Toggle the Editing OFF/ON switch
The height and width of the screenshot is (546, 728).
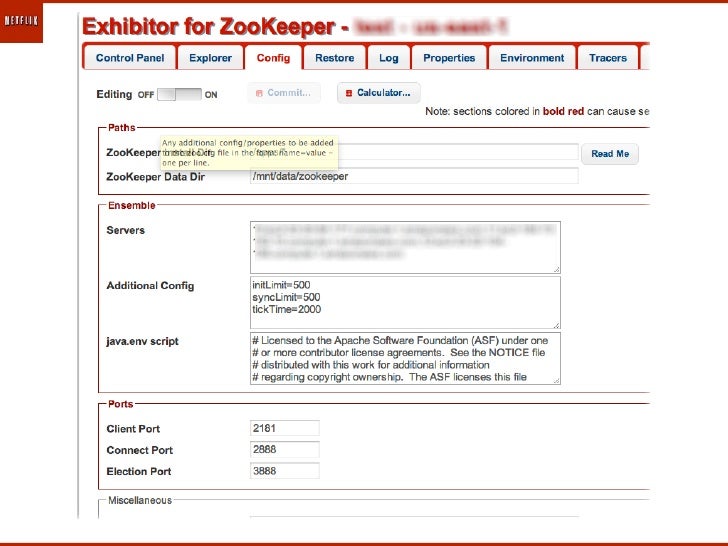[179, 94]
